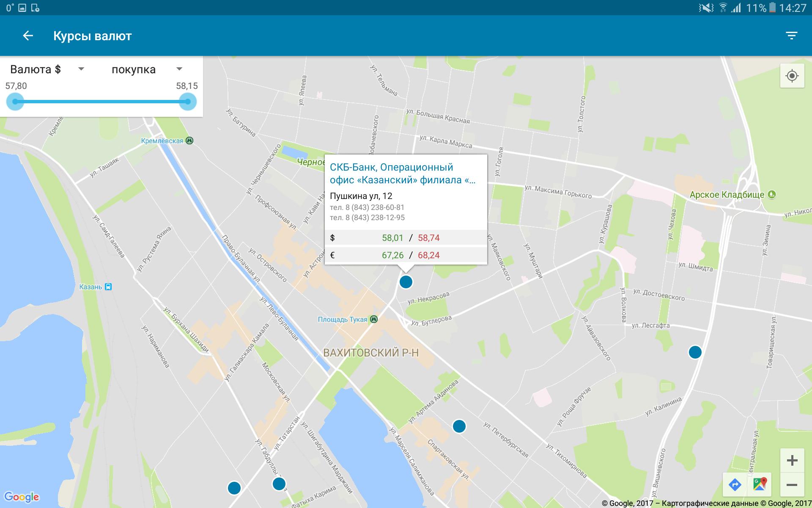Expand the покупка operation dropdown
The width and height of the screenshot is (812, 508).
tap(147, 69)
